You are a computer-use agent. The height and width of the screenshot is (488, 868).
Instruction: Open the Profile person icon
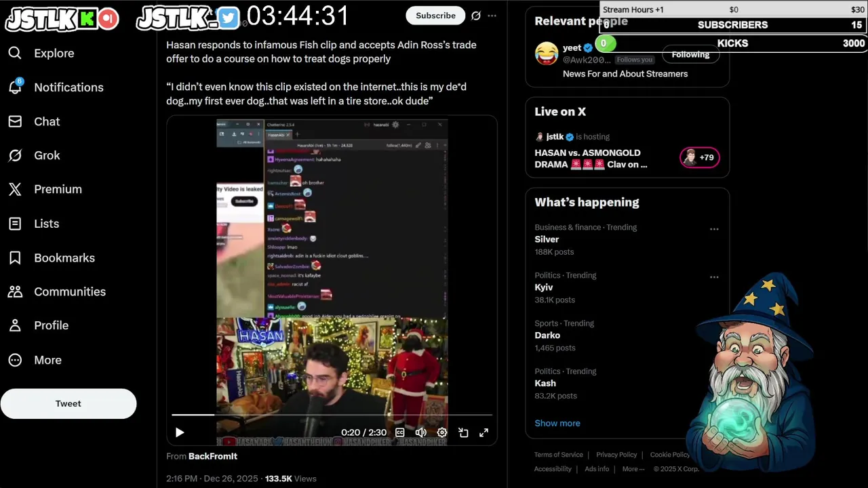pos(15,325)
